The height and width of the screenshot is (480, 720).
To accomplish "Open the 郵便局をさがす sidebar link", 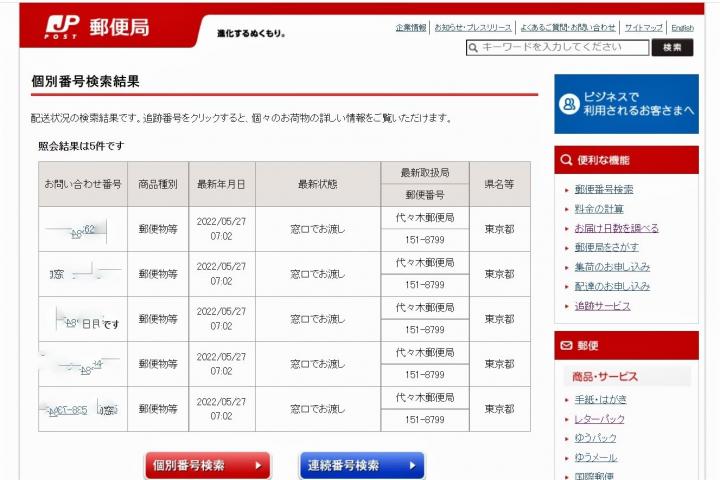I will 606,247.
